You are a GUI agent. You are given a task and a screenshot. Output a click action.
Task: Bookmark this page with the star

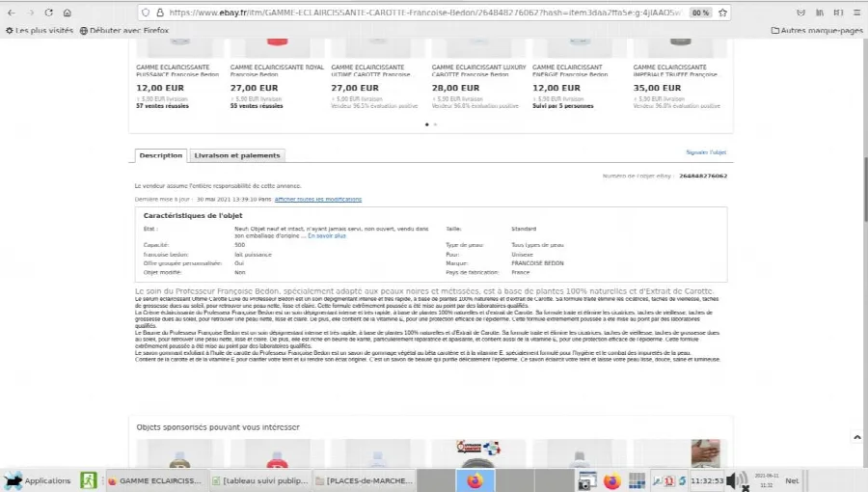pyautogui.click(x=722, y=13)
